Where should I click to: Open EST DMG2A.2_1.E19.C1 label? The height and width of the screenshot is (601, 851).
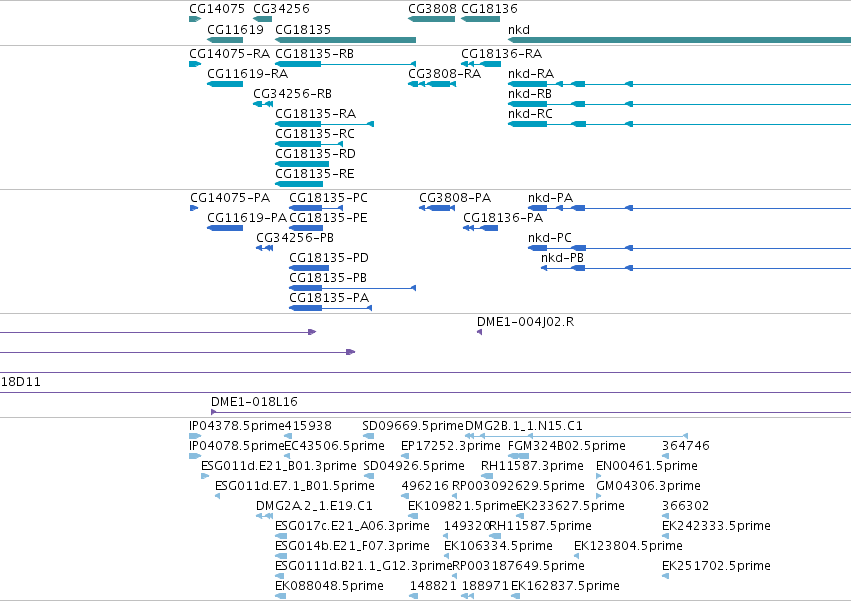314,507
